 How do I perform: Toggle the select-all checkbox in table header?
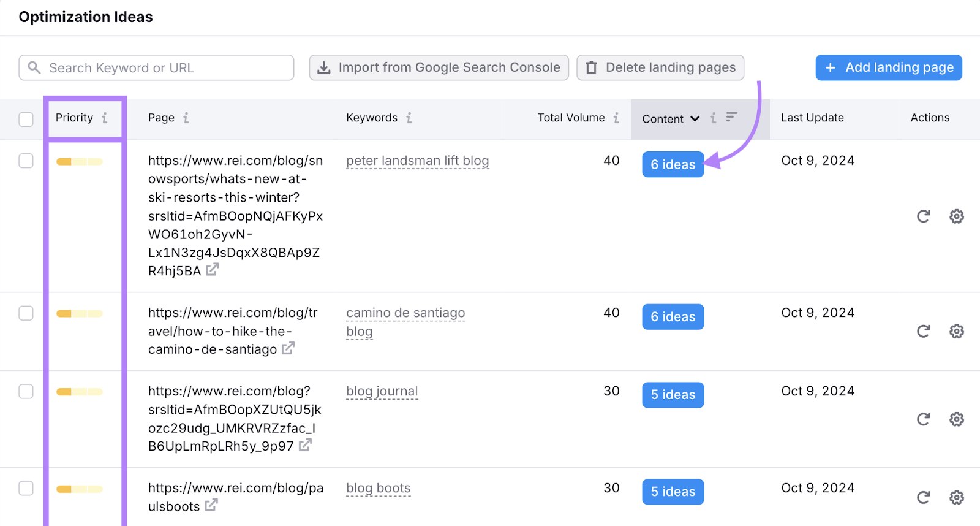[x=26, y=119]
